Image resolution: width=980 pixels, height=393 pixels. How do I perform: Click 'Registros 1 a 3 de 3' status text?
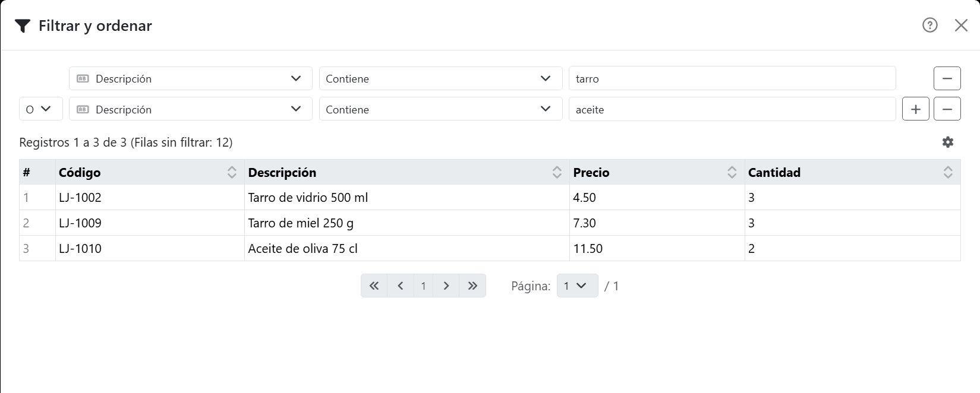tap(73, 142)
